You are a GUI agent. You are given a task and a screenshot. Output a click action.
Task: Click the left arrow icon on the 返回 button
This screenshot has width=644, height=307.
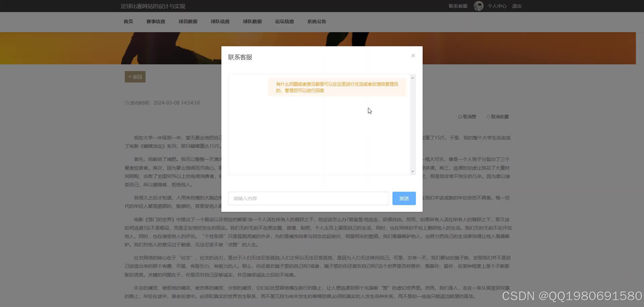click(x=130, y=76)
